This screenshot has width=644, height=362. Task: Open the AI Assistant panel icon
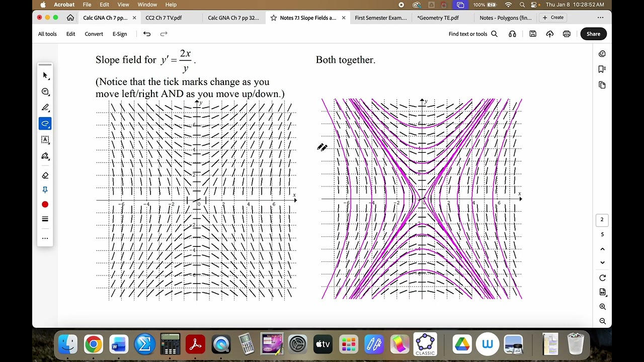pos(602,54)
